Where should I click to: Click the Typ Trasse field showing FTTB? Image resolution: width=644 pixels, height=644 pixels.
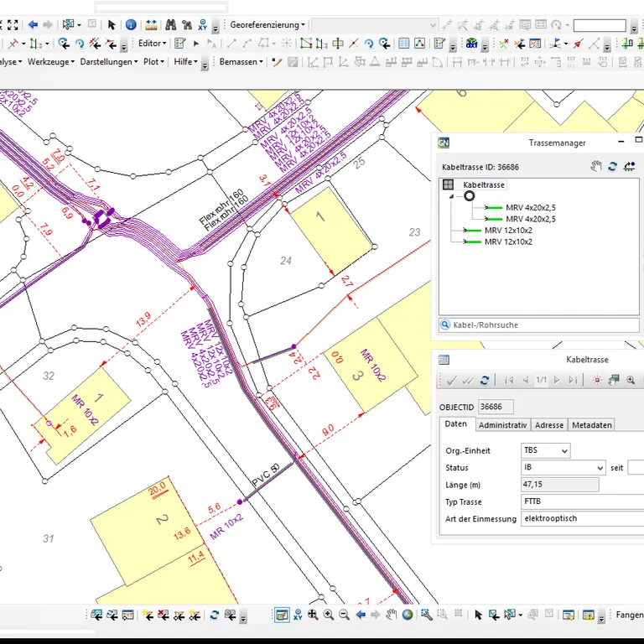point(583,501)
